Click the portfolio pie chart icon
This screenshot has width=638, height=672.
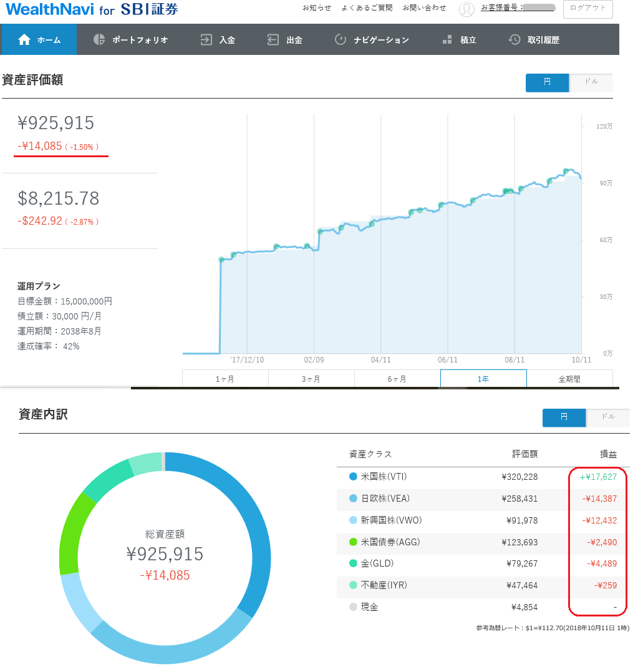[x=99, y=39]
